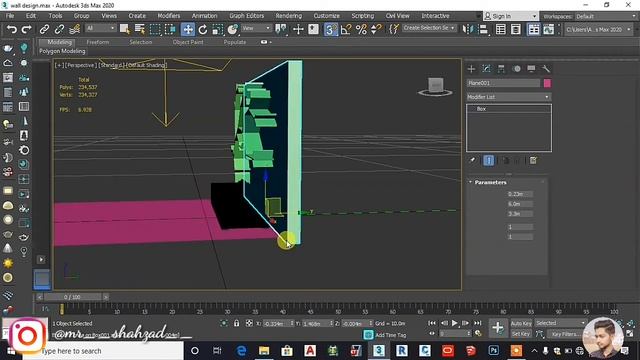Open the selection filter All dropdown
This screenshot has height=360, width=640.
click(x=100, y=28)
